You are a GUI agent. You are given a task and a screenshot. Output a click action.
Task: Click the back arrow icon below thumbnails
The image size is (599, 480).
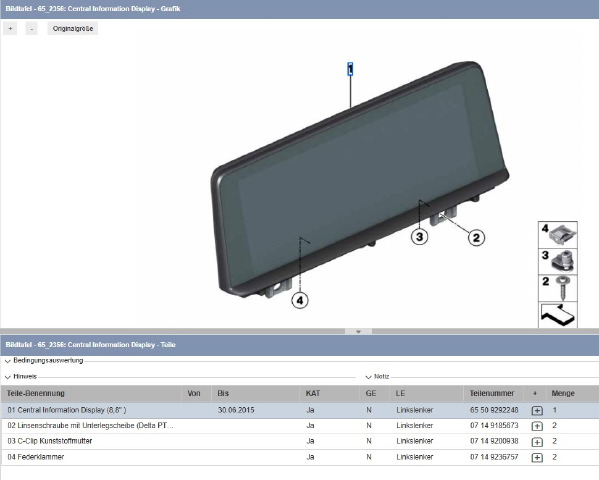click(558, 315)
